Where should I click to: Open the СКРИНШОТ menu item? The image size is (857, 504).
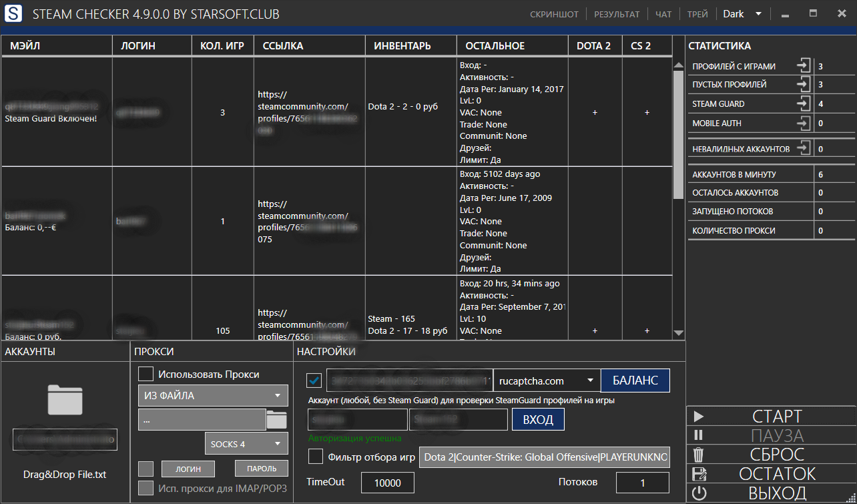click(x=554, y=14)
